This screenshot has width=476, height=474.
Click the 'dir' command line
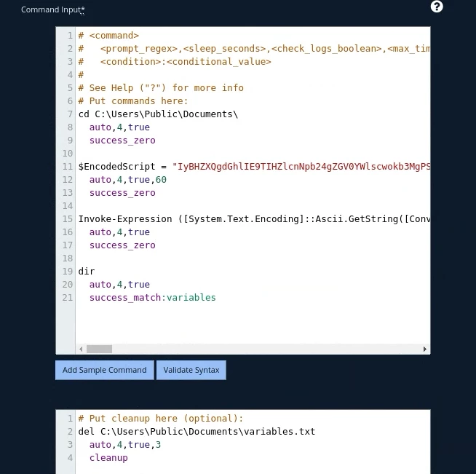[x=87, y=271]
